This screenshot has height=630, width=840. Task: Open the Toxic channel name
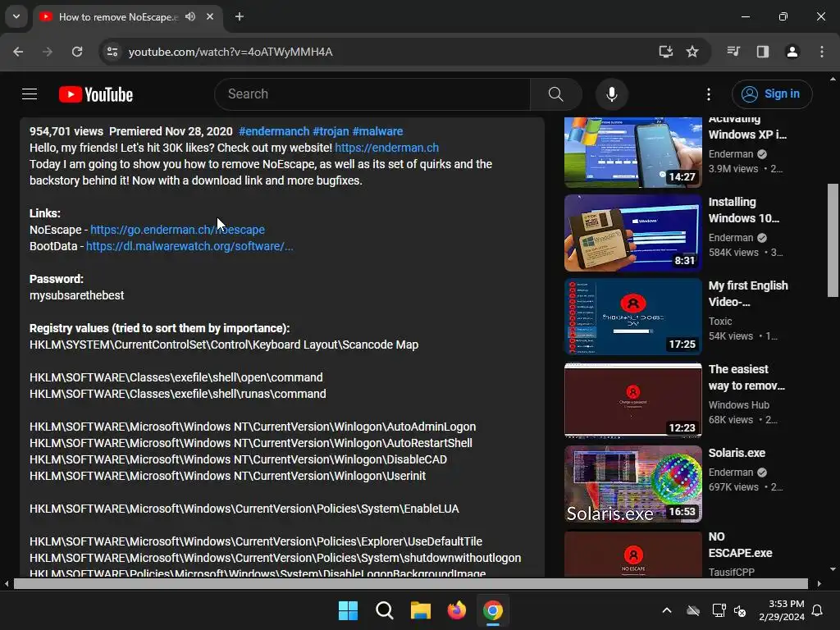point(720,322)
